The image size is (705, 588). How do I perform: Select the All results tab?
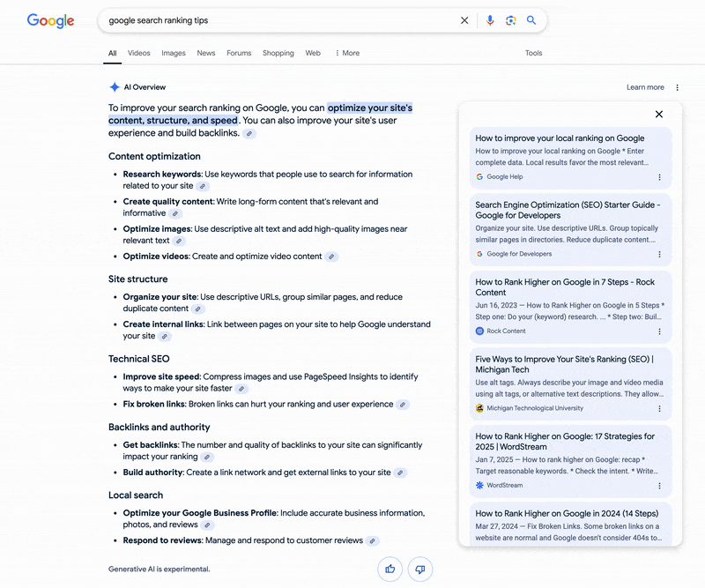(113, 53)
